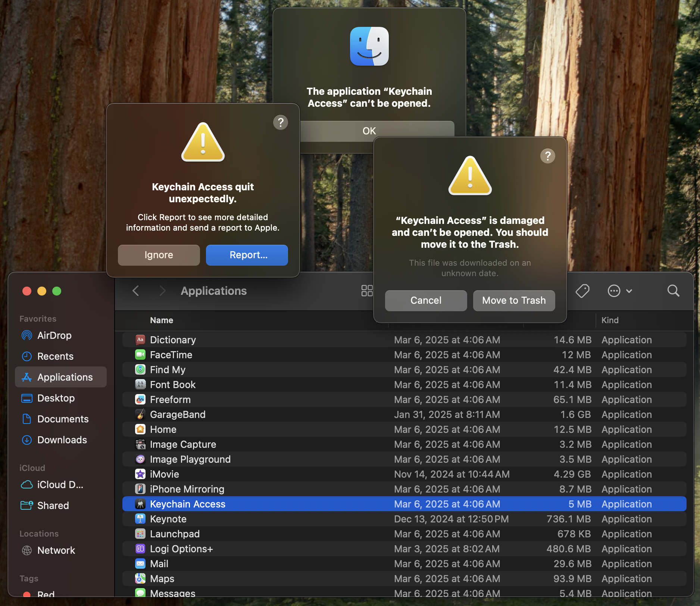
Task: Click Keynote's date Dec 13, 2024
Action: pos(451,519)
